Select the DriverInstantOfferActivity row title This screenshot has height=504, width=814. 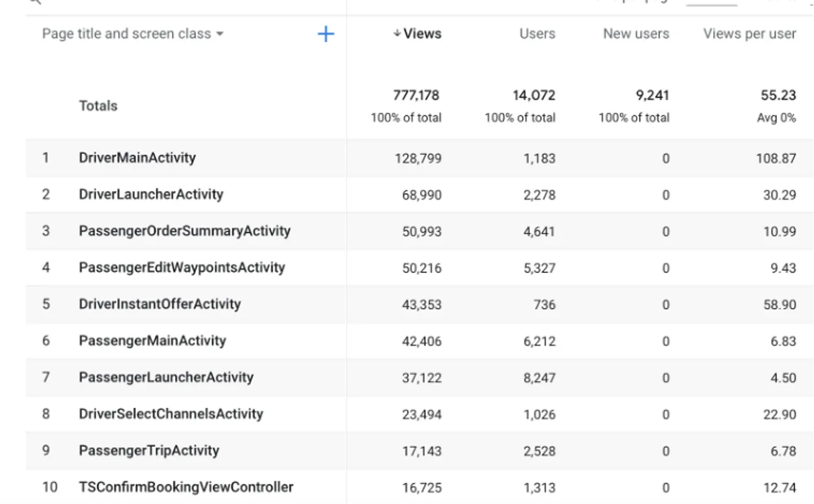[x=160, y=304]
